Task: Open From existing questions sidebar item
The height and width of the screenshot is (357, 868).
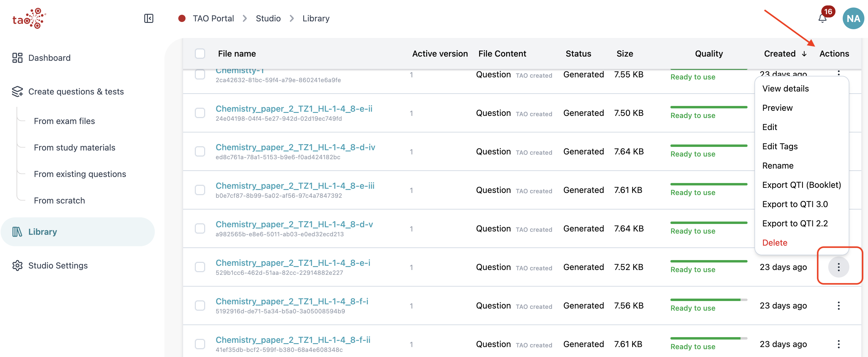Action: (x=80, y=174)
